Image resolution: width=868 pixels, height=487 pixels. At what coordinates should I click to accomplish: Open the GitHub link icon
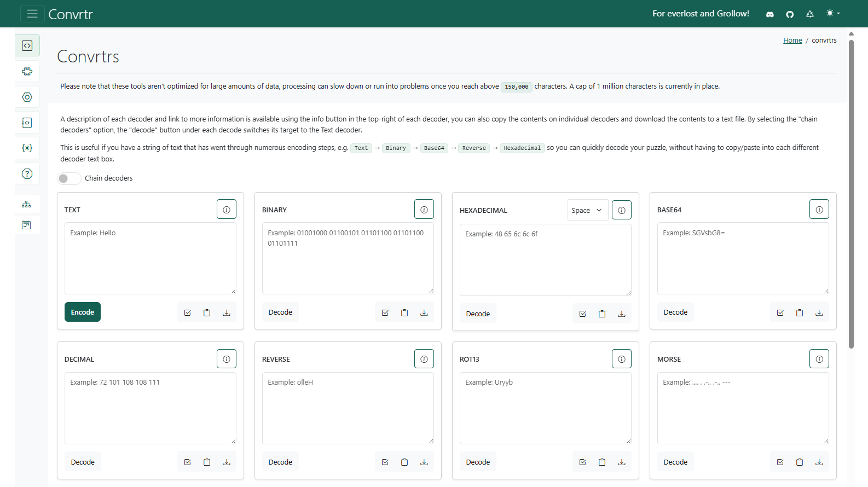(789, 14)
